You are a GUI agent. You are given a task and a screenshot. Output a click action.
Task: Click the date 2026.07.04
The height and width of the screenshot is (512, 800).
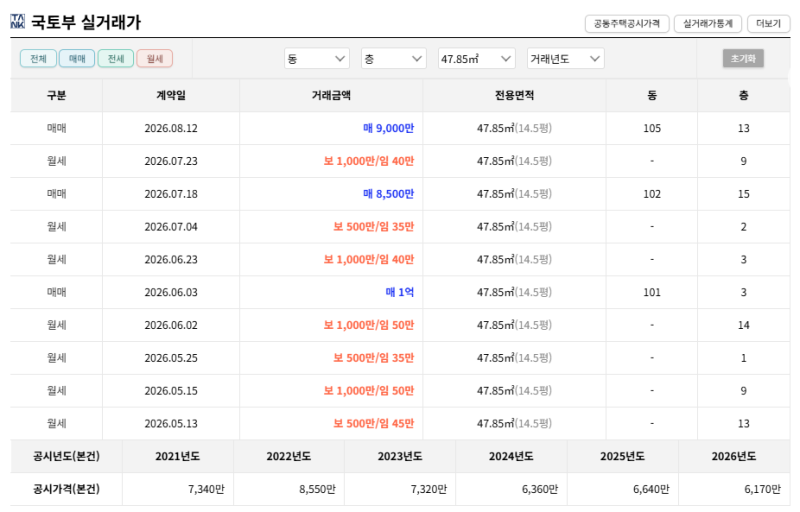[x=171, y=227]
